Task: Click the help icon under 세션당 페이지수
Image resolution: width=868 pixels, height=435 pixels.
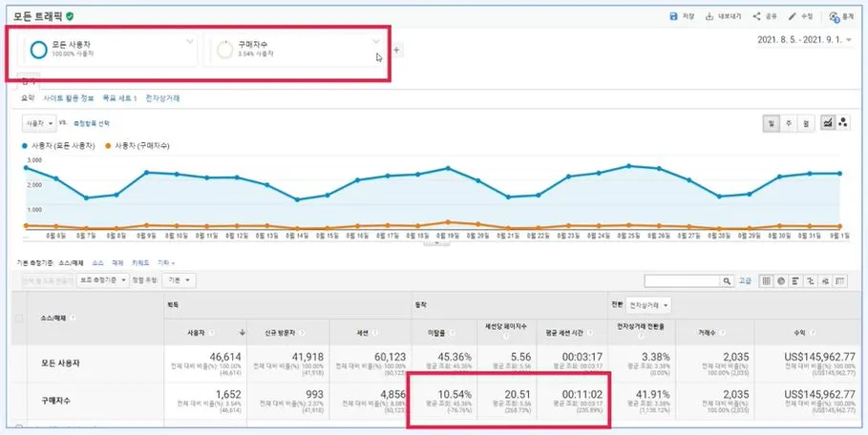Action: pyautogui.click(x=506, y=336)
